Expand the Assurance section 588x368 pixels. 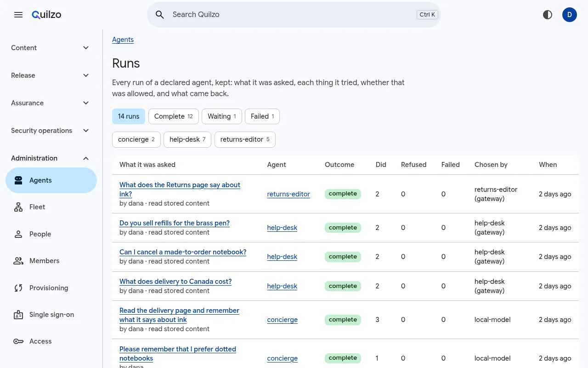pyautogui.click(x=51, y=103)
